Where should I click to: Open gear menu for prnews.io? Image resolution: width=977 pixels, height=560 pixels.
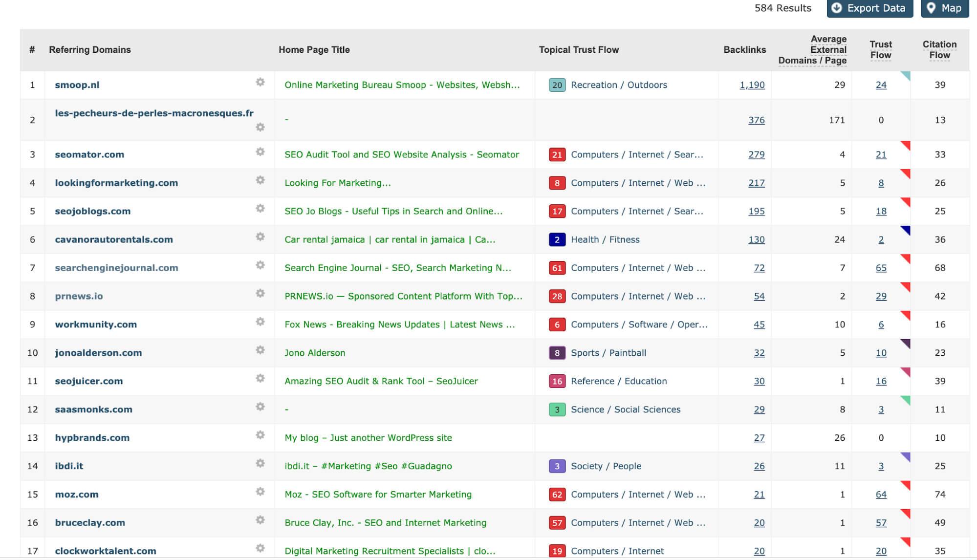pos(261,293)
